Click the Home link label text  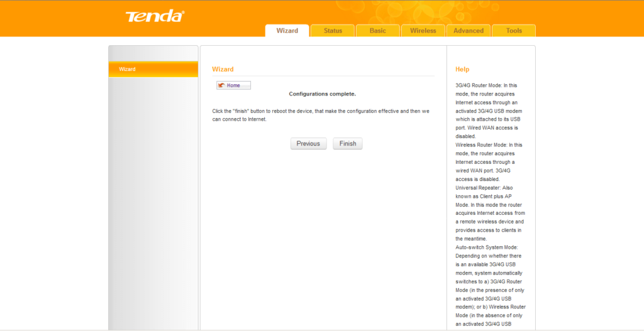tap(233, 85)
